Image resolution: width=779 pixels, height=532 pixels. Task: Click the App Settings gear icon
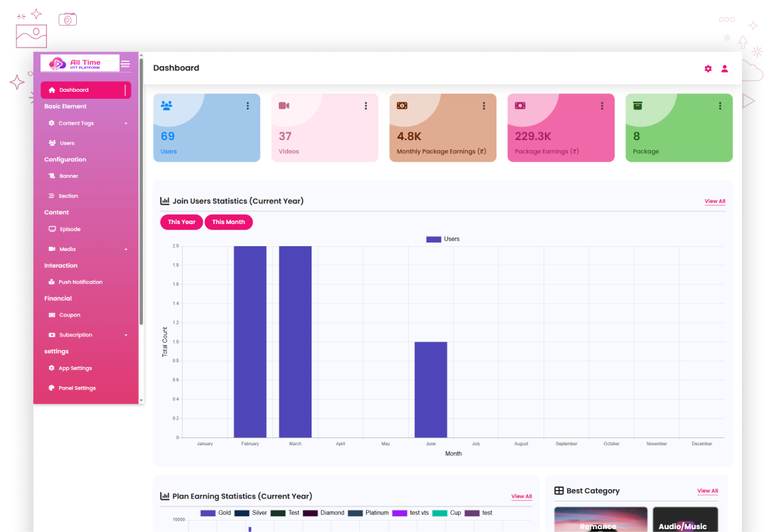tap(51, 368)
